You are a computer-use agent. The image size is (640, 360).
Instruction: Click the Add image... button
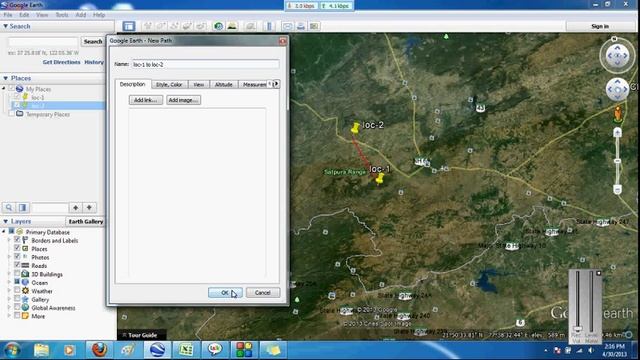(183, 100)
